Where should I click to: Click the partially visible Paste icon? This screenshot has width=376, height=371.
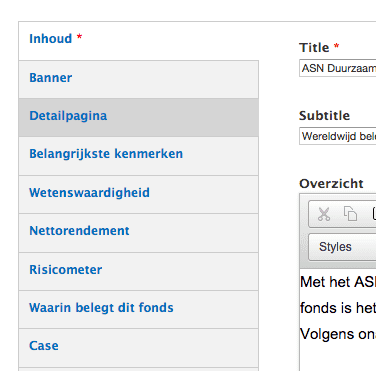374,214
